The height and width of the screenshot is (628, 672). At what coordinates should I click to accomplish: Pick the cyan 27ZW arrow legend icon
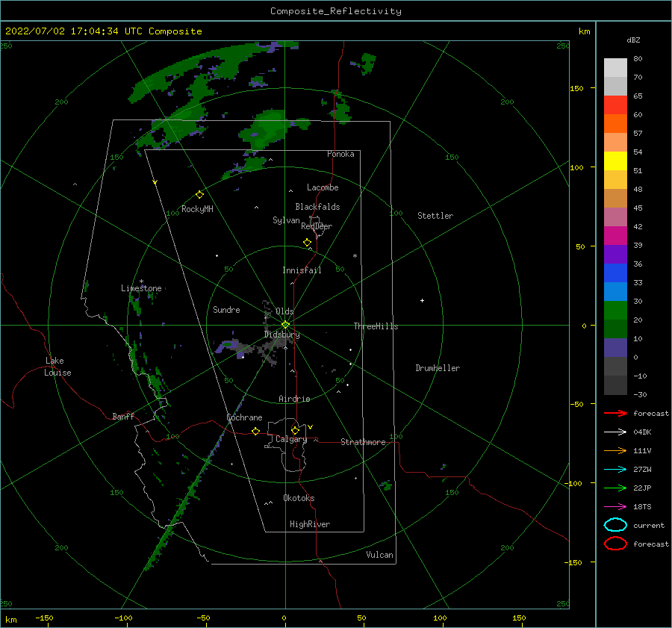coord(615,470)
